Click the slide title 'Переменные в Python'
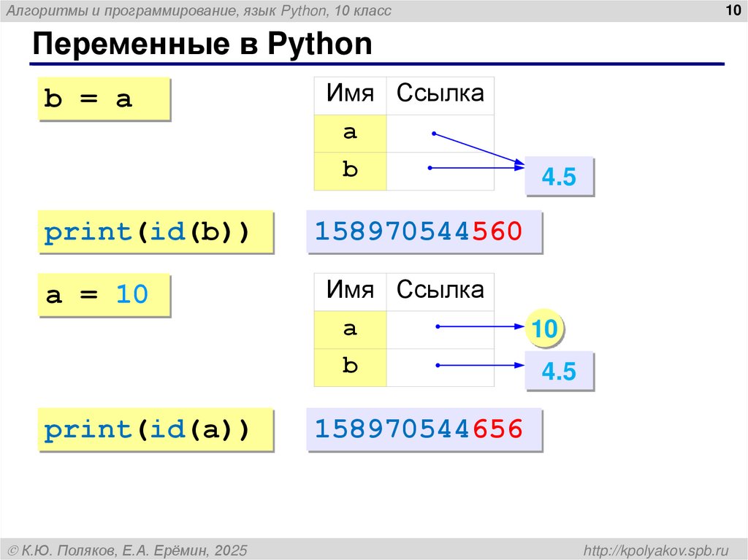 [202, 44]
